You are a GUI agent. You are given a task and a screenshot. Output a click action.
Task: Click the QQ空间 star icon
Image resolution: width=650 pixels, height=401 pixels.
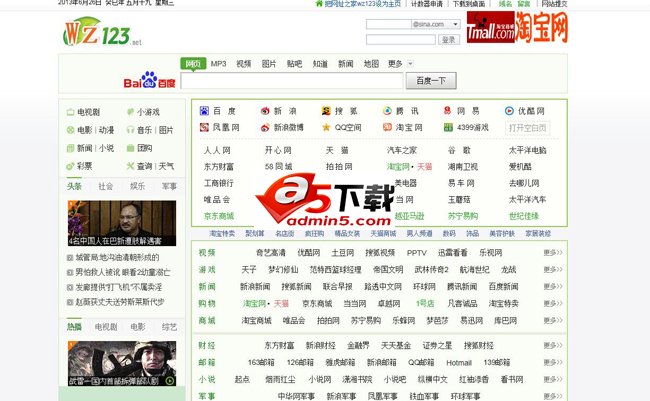coord(326,127)
